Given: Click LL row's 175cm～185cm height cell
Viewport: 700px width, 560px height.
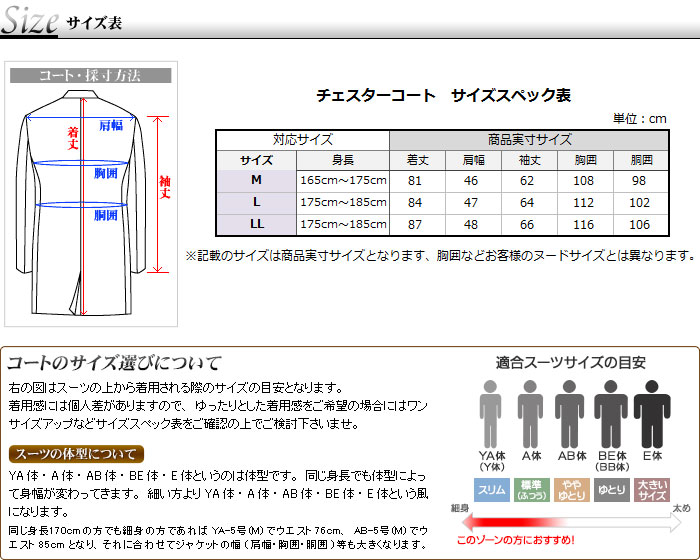Looking at the screenshot, I should click(343, 224).
